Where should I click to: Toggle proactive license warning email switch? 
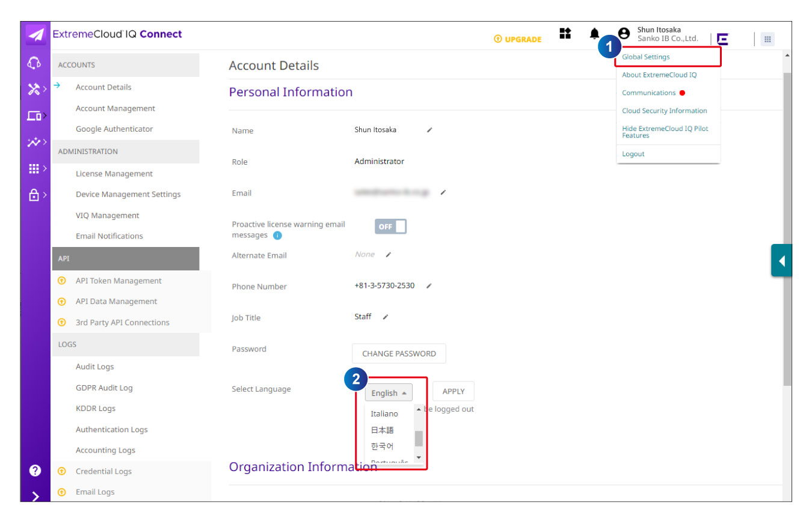pos(391,227)
